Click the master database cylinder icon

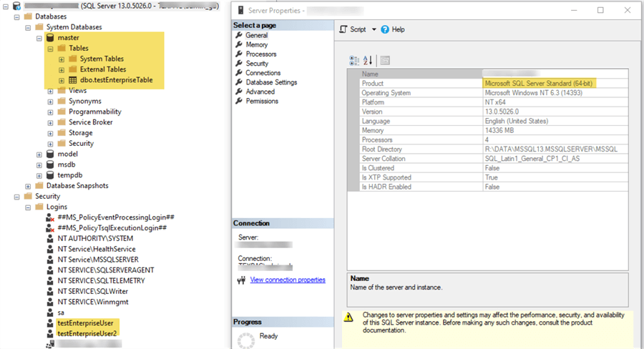coord(50,37)
